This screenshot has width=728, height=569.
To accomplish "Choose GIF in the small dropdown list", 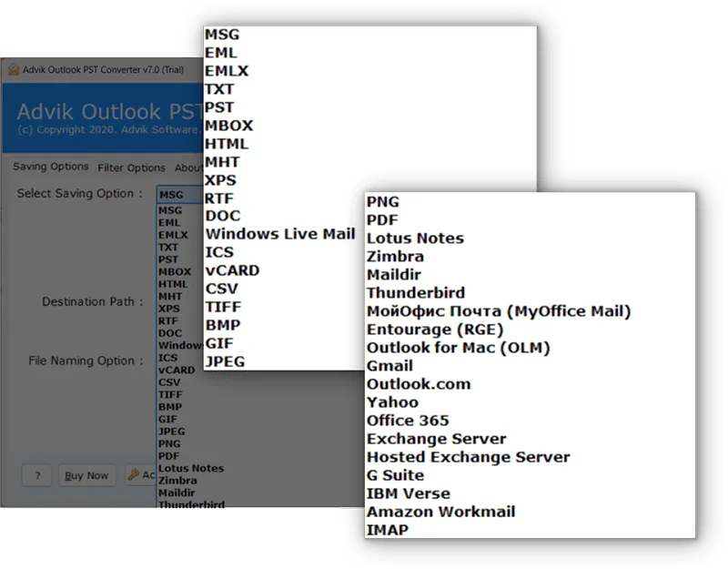I will pos(167,419).
